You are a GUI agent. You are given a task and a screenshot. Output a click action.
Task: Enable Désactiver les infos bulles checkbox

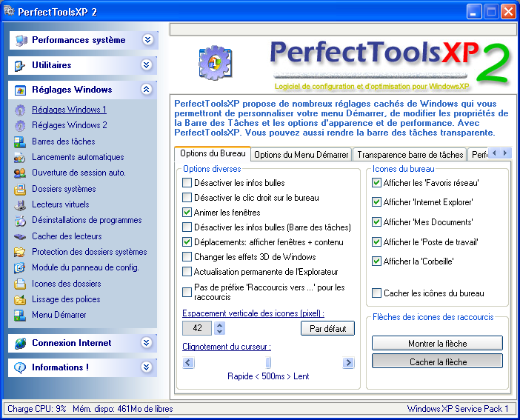[187, 183]
